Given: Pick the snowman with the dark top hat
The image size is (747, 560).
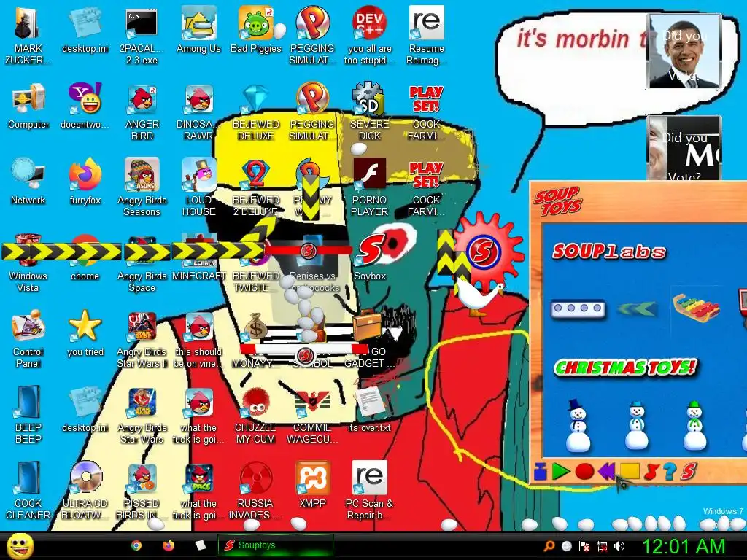Looking at the screenshot, I should click(578, 425).
